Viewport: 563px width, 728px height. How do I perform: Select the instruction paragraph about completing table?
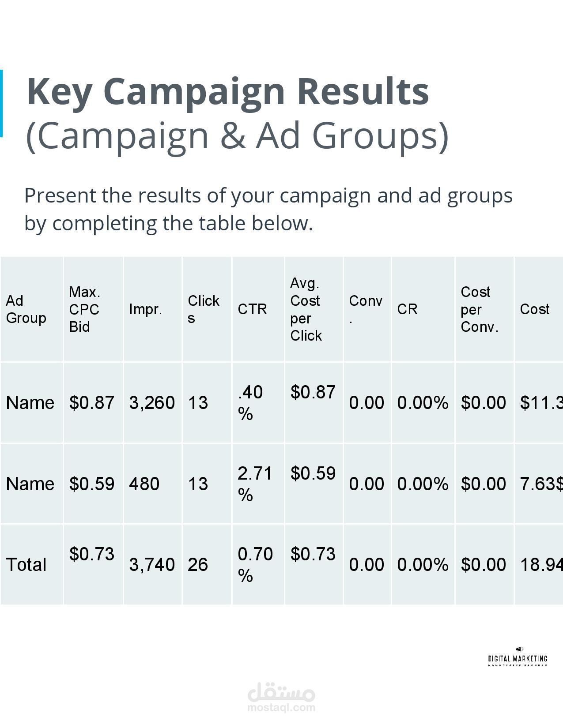pos(268,209)
